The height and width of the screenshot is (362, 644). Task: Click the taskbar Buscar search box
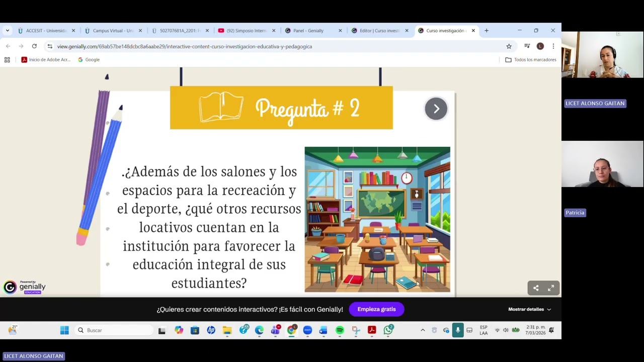(x=115, y=330)
